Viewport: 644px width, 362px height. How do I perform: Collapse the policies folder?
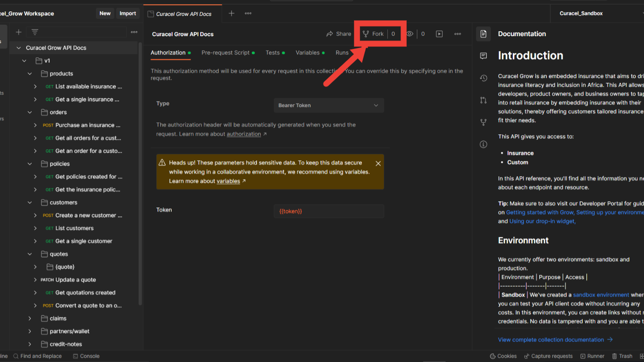30,164
